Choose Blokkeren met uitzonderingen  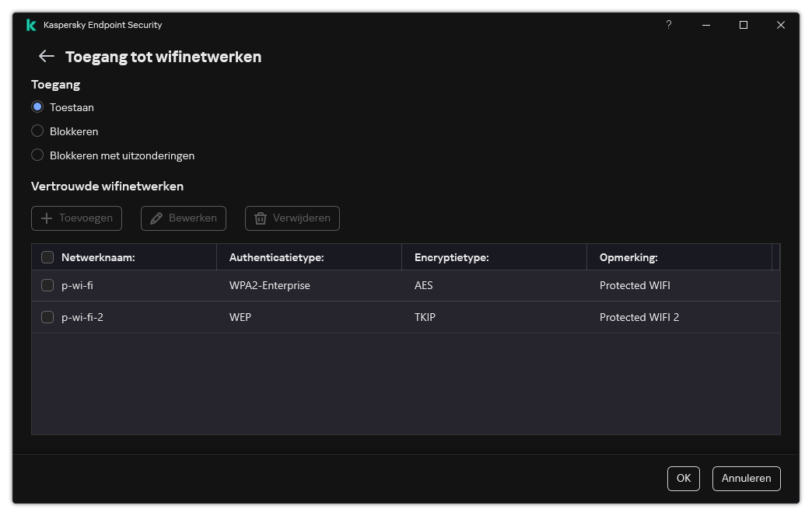point(37,155)
